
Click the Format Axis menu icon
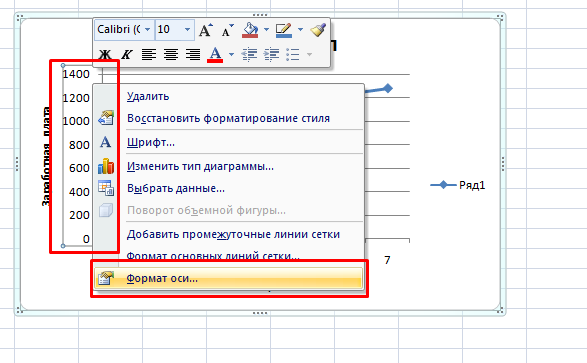click(x=106, y=278)
